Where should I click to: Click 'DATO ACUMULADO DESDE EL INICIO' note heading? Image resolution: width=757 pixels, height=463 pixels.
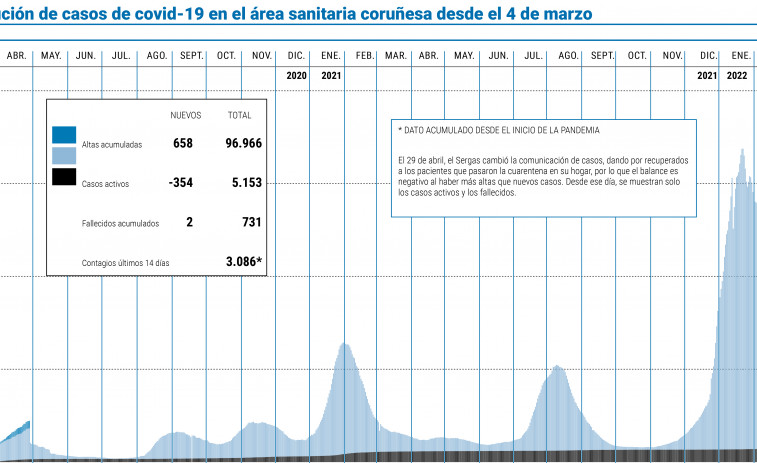coord(499,130)
